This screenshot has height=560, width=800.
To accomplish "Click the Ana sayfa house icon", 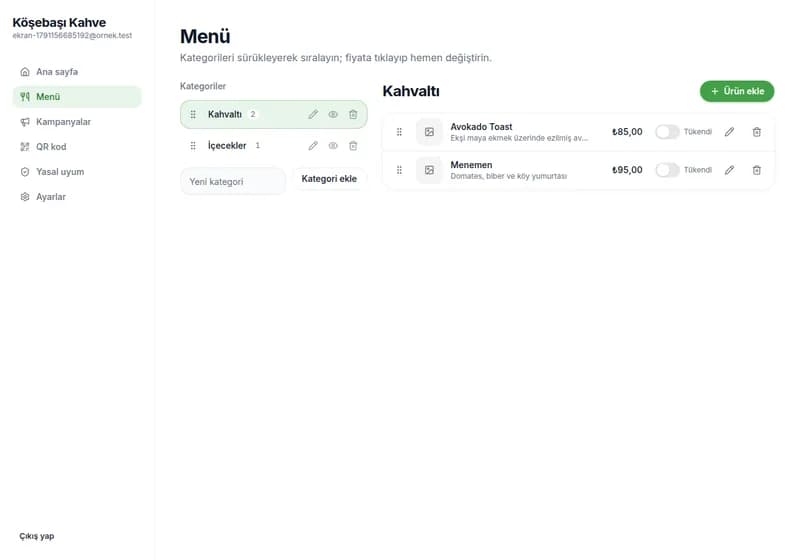I will [x=24, y=72].
